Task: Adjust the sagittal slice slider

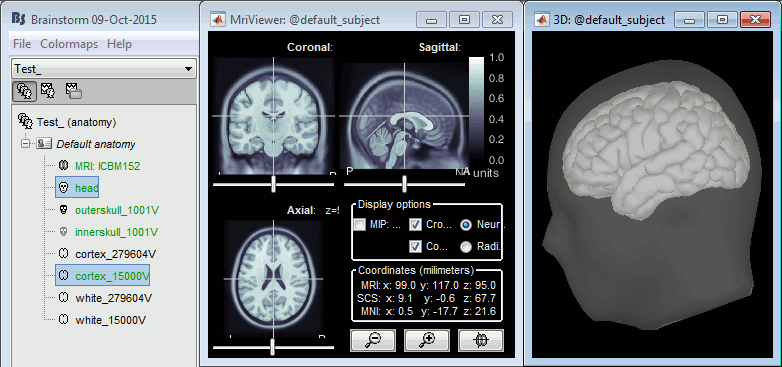Action: coord(404,184)
